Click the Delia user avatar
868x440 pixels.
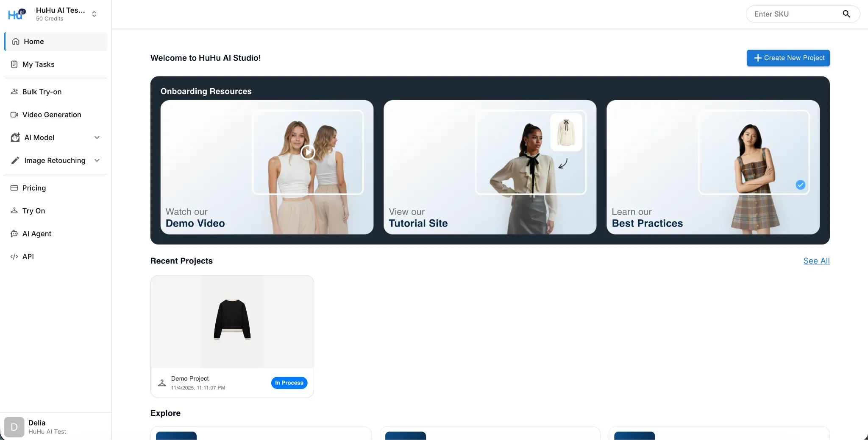point(14,427)
